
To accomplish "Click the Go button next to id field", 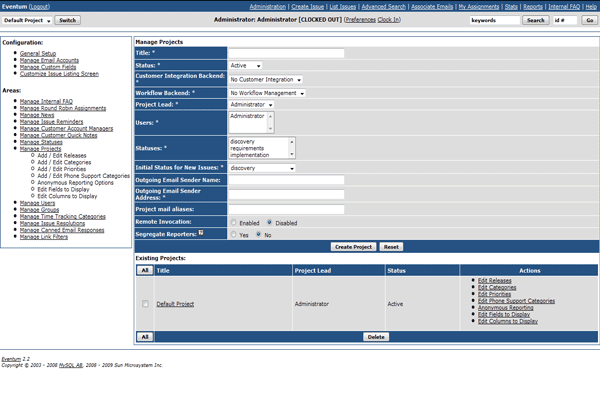I will 590,20.
